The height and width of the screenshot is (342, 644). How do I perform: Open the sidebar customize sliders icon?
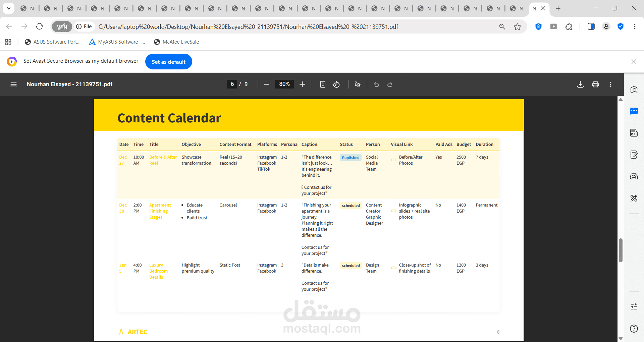pyautogui.click(x=634, y=306)
